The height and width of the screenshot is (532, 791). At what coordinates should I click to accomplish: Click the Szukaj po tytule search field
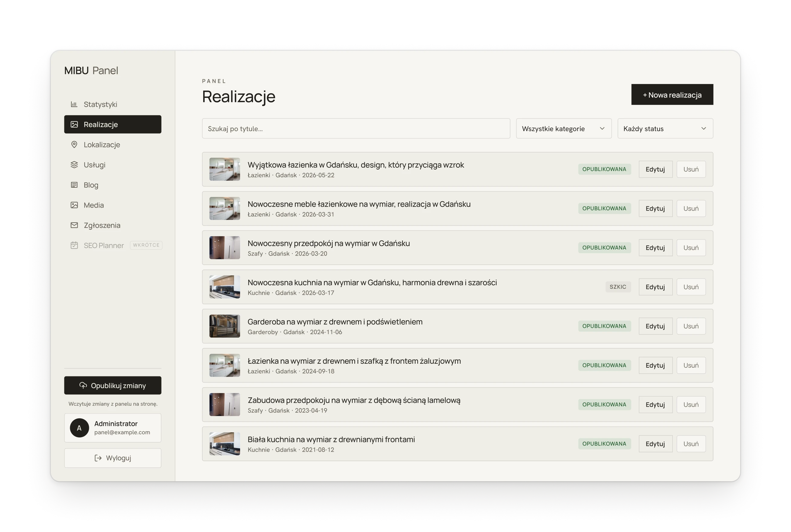pyautogui.click(x=356, y=129)
